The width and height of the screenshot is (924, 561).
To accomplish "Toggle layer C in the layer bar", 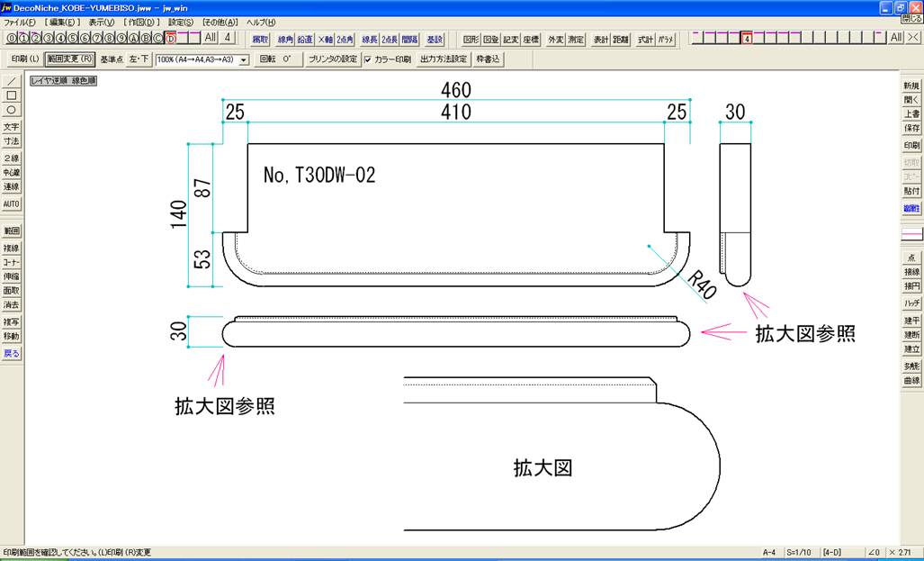I will click(x=158, y=39).
